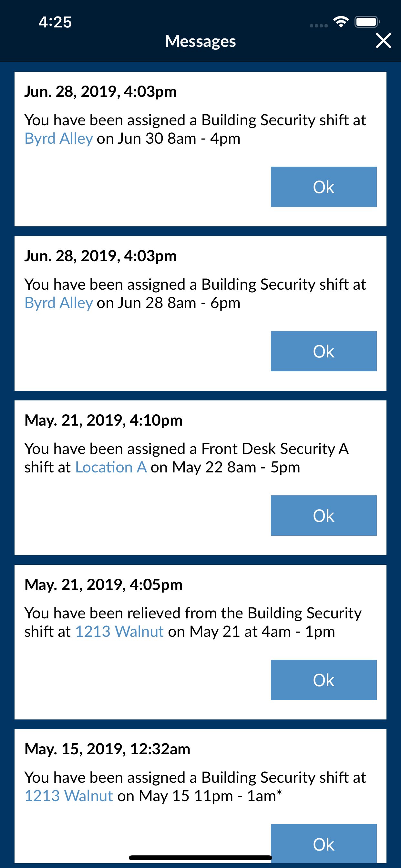Image resolution: width=401 pixels, height=868 pixels.
Task: Tap the cellular signal dots indicator
Action: pos(318,26)
